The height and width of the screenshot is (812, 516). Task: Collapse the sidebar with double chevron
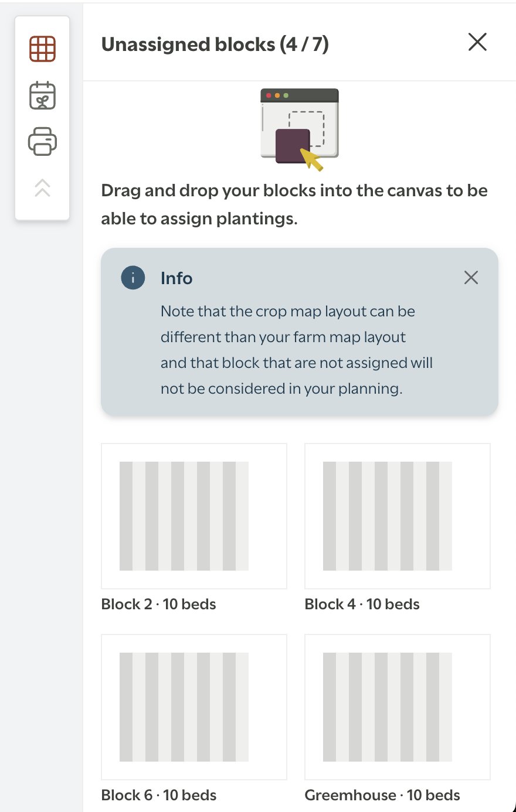click(42, 187)
